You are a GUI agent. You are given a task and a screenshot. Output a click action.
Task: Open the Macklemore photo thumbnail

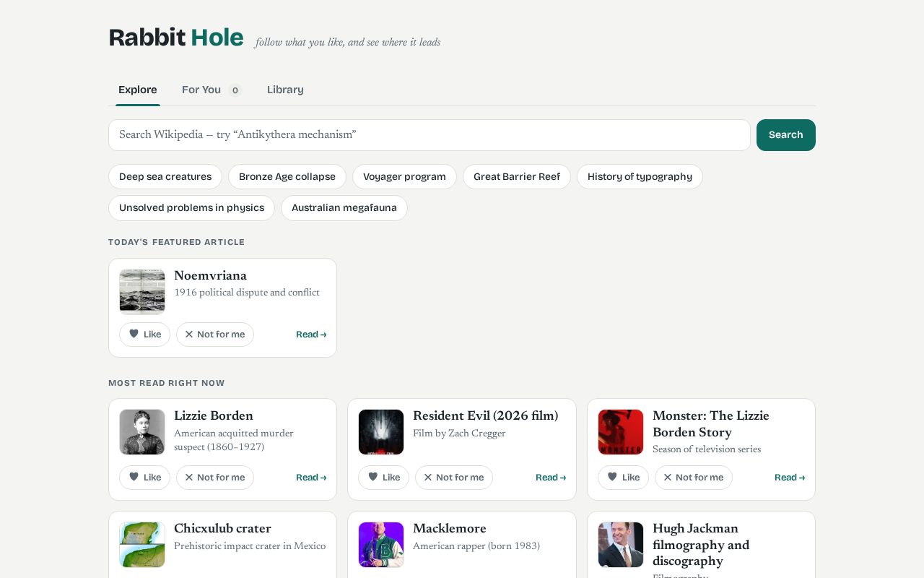coord(381,545)
